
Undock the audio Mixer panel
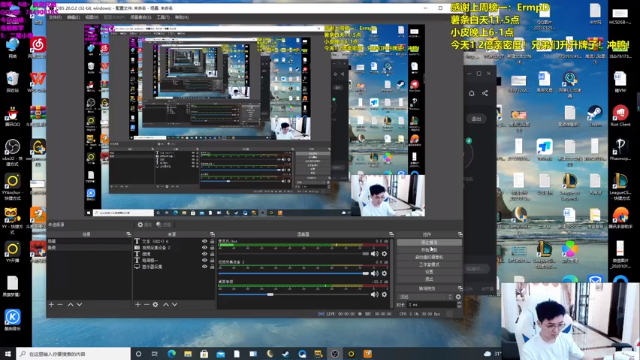click(x=391, y=234)
